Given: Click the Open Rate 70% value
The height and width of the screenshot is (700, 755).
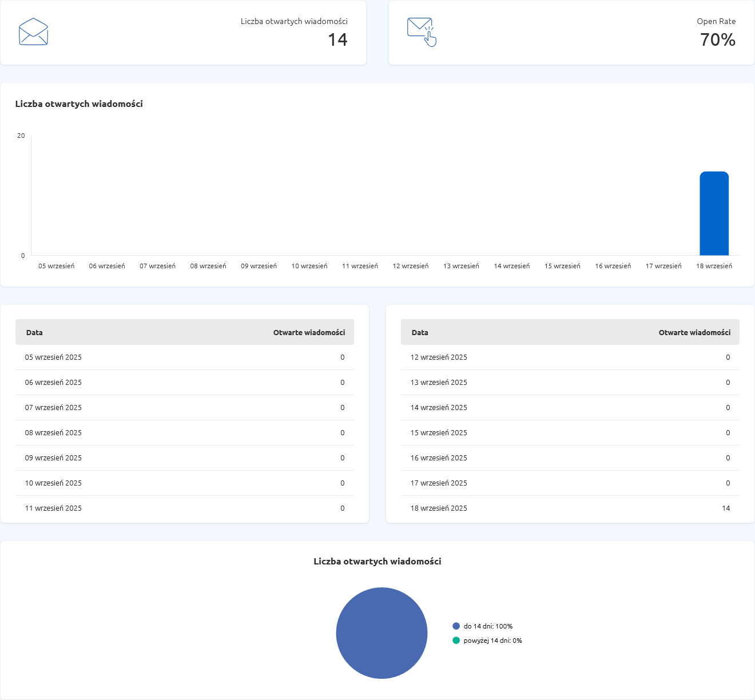Looking at the screenshot, I should coord(717,39).
